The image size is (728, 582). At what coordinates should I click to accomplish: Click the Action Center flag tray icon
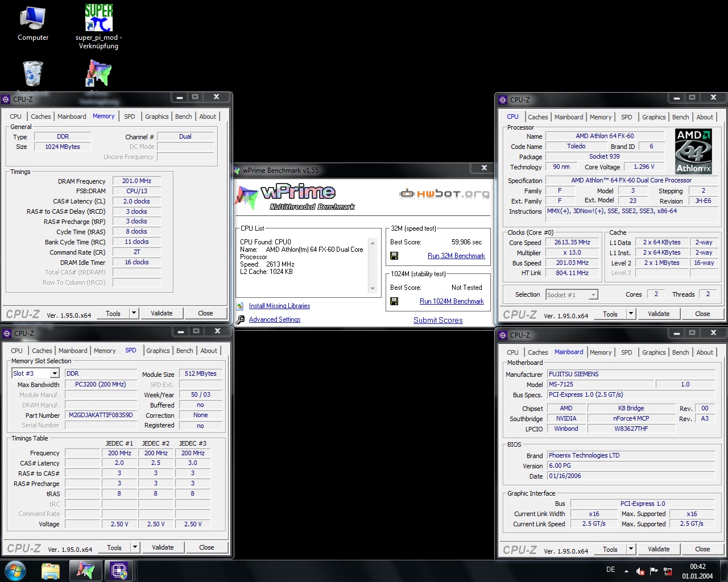pyautogui.click(x=654, y=571)
